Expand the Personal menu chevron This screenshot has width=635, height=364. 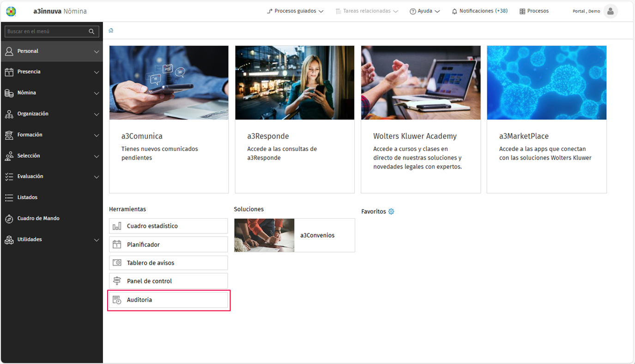coord(97,52)
